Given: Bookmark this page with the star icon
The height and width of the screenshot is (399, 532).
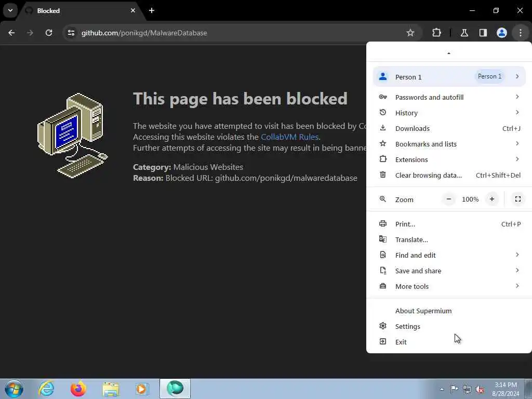Looking at the screenshot, I should (x=410, y=33).
